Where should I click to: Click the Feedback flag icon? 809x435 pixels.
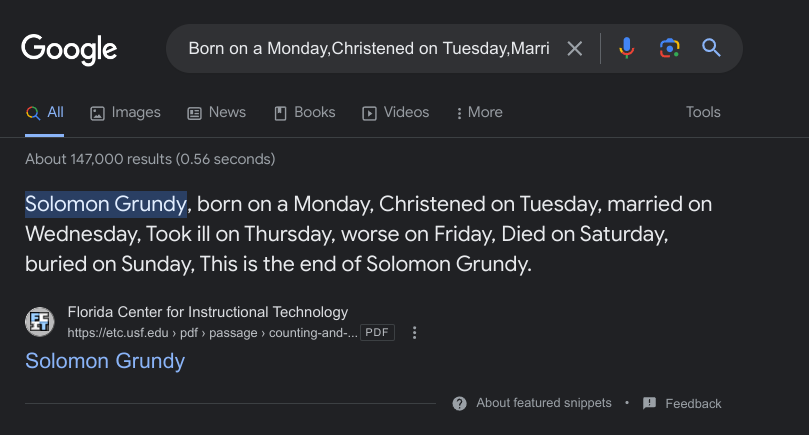click(x=650, y=403)
